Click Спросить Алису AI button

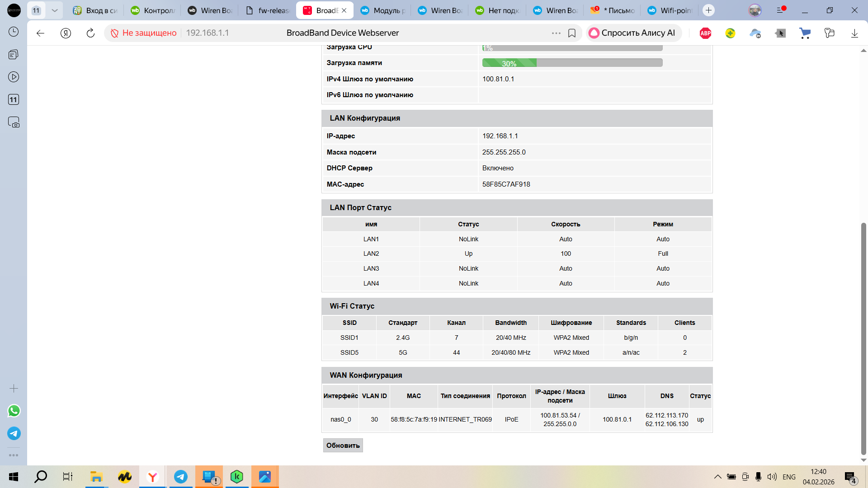pos(633,33)
